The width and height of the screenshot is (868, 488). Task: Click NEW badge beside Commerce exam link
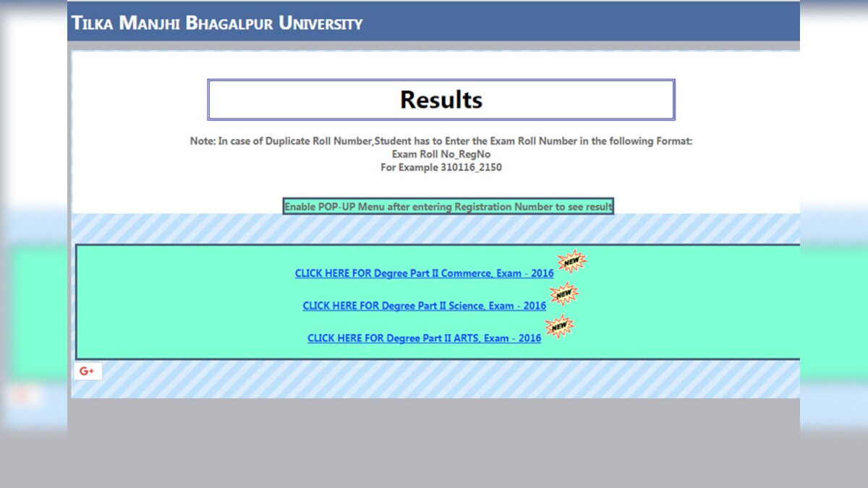pos(571,261)
